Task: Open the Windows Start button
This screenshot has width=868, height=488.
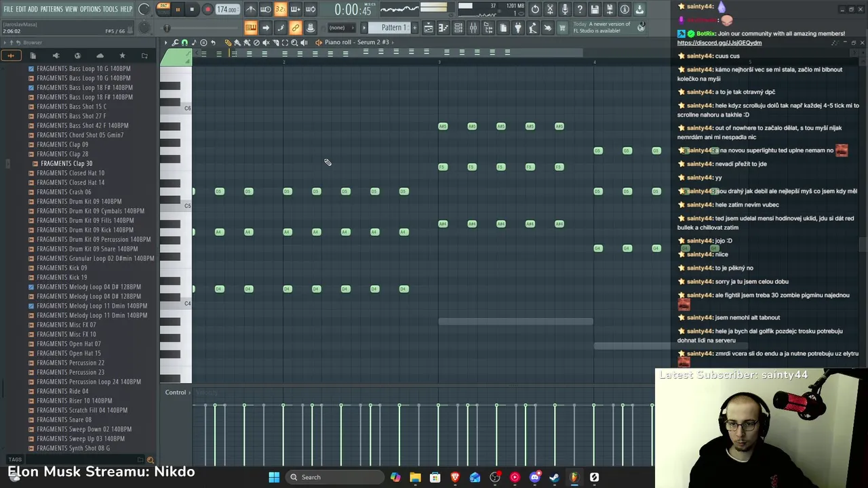Action: [x=274, y=477]
